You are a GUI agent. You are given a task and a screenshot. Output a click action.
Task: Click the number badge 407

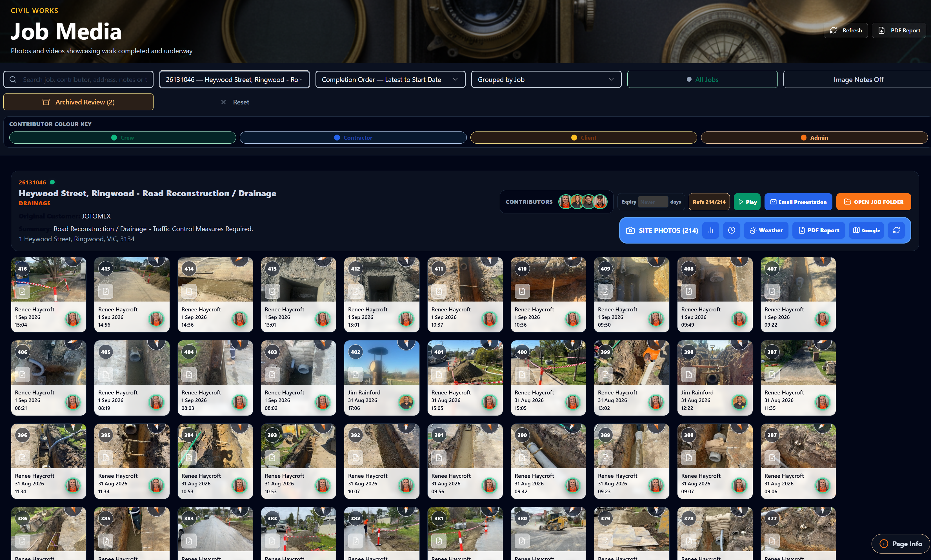point(772,269)
